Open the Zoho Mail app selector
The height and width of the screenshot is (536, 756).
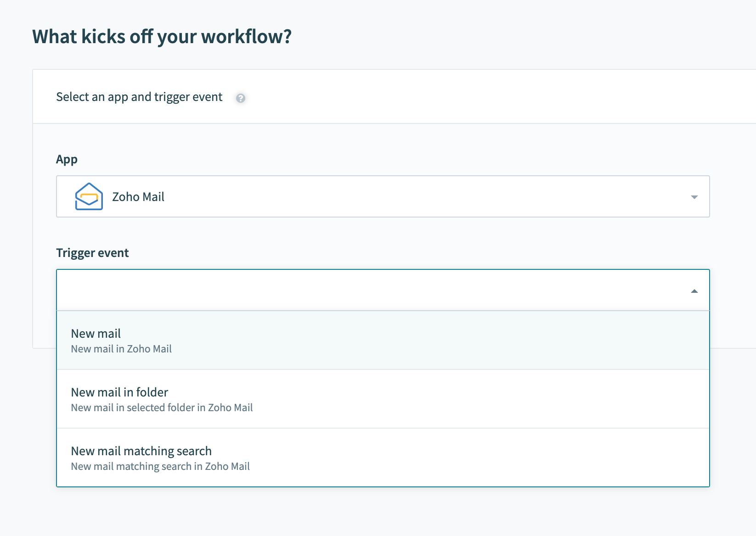pos(382,197)
